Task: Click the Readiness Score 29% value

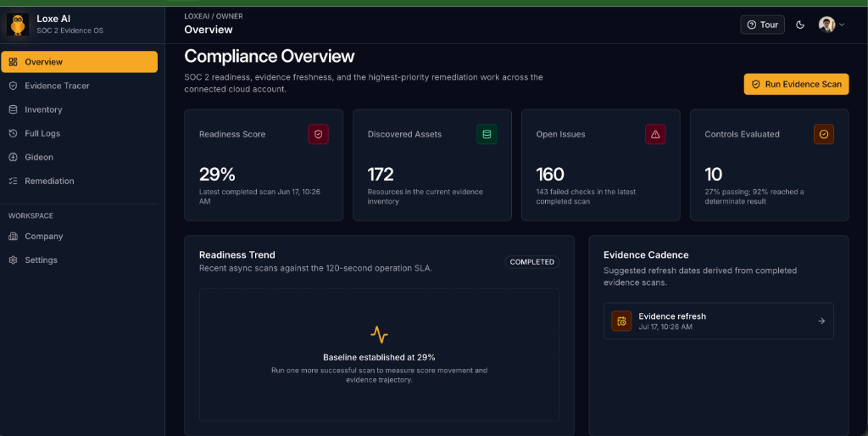Action: coord(217,175)
